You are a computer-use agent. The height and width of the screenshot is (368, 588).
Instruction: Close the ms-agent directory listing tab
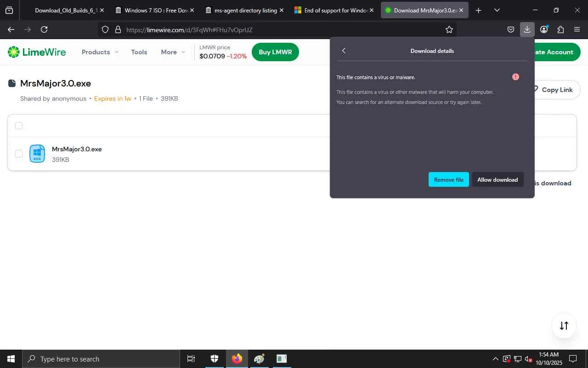point(282,10)
